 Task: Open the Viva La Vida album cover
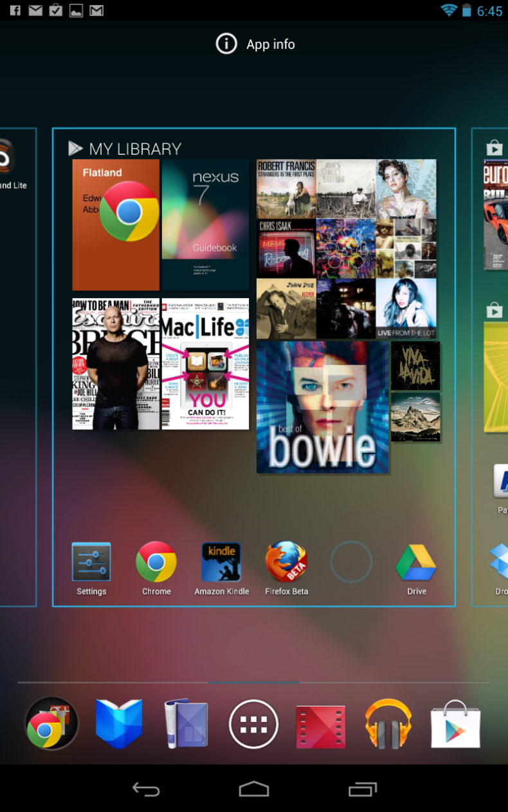click(x=415, y=366)
